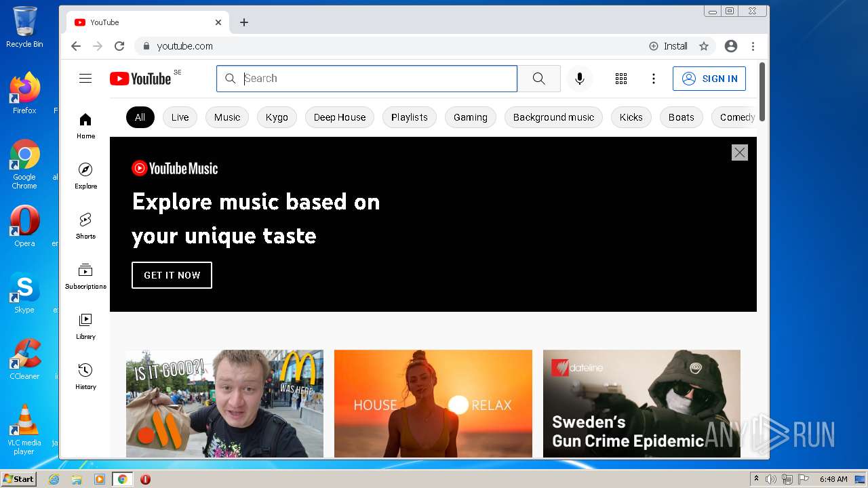Click the page vertical scrollbar
The height and width of the screenshot is (488, 868).
(762, 91)
